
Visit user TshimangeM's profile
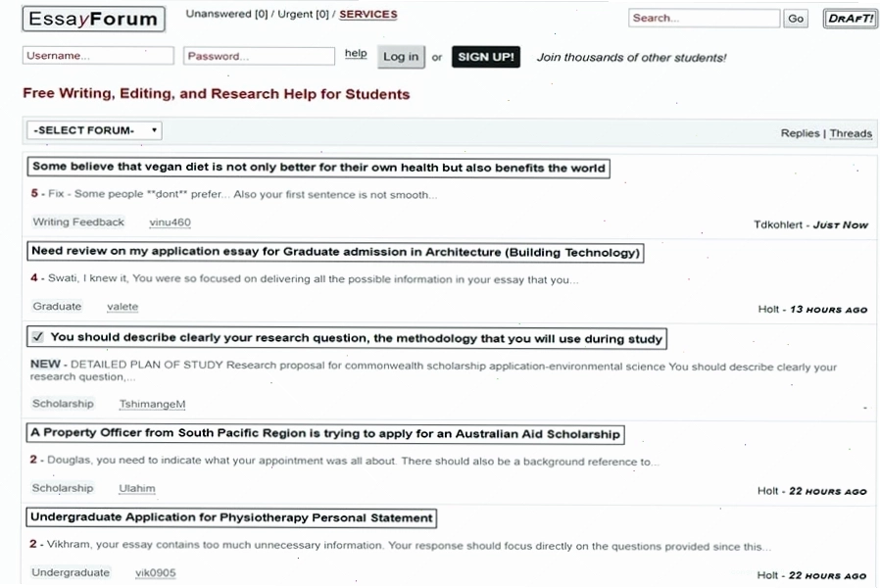tap(152, 404)
